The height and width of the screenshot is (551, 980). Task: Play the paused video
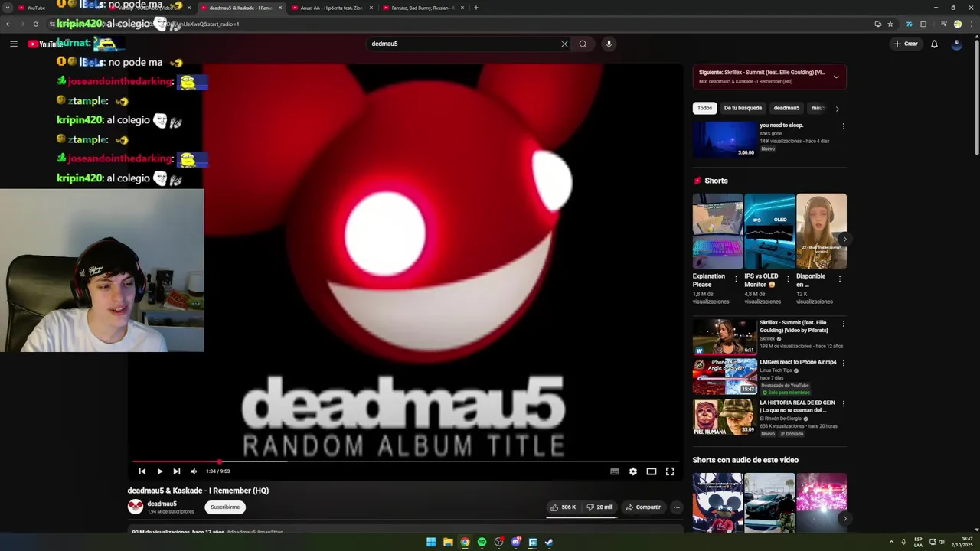(159, 471)
